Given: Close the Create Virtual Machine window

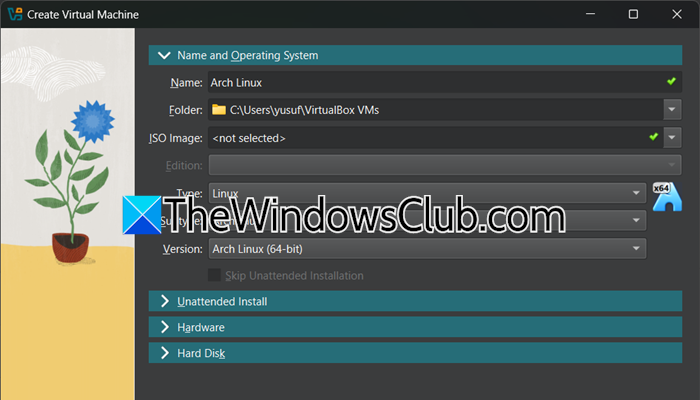Looking at the screenshot, I should (677, 14).
